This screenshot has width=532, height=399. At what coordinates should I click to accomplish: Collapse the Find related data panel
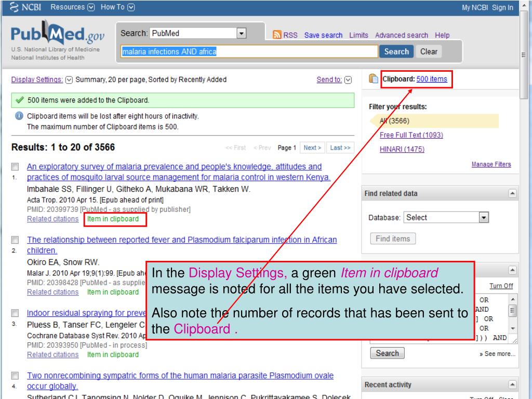512,193
